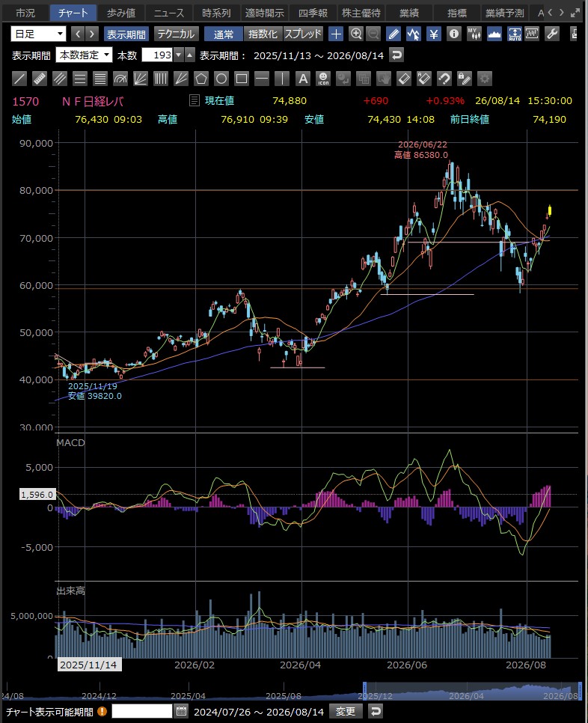588x723 pixels.
Task: Select the circle drawing tool
Action: coord(221,79)
